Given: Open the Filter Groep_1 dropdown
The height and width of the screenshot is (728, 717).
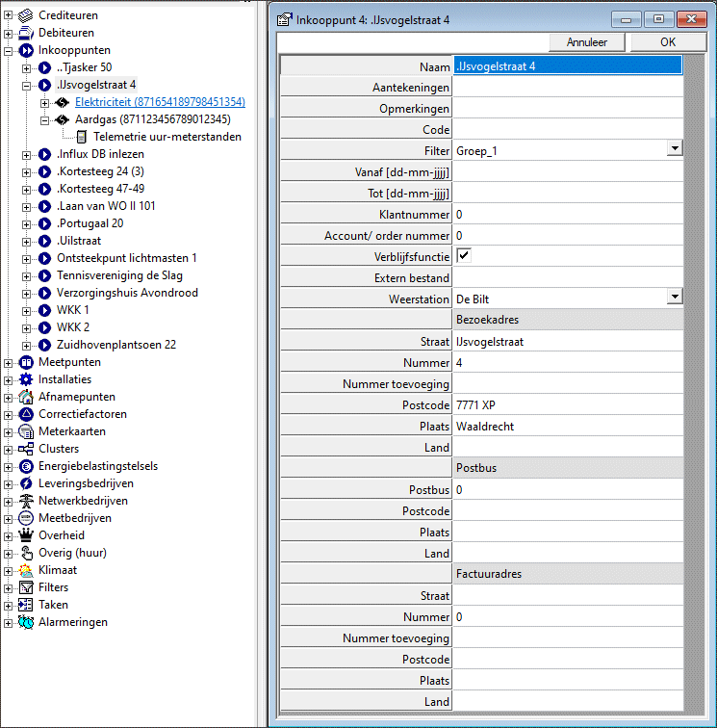Looking at the screenshot, I should (675, 150).
